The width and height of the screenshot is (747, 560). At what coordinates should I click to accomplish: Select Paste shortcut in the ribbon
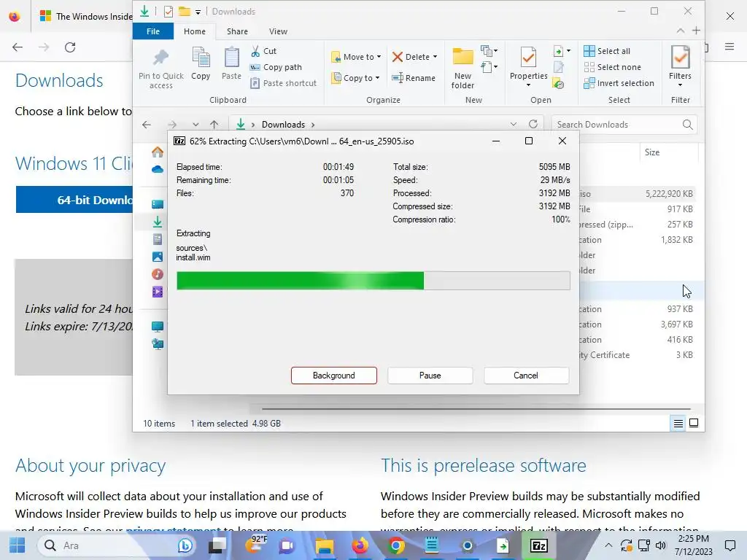[x=284, y=83]
